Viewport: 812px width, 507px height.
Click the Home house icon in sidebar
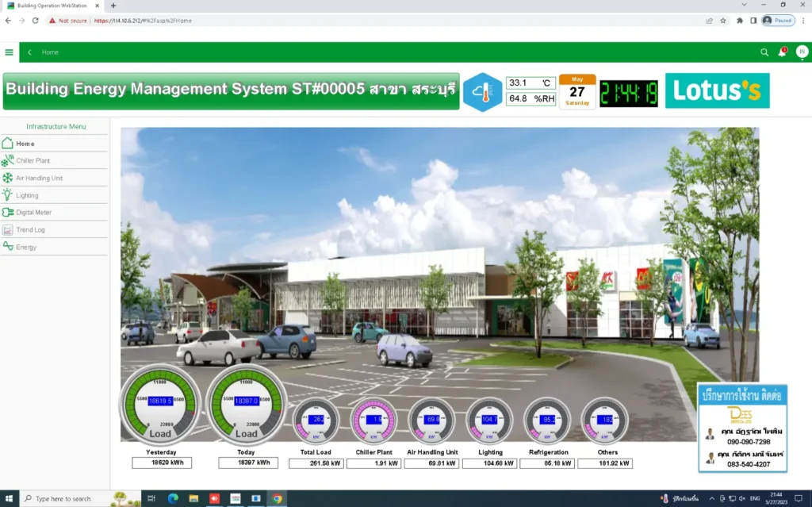(x=7, y=143)
